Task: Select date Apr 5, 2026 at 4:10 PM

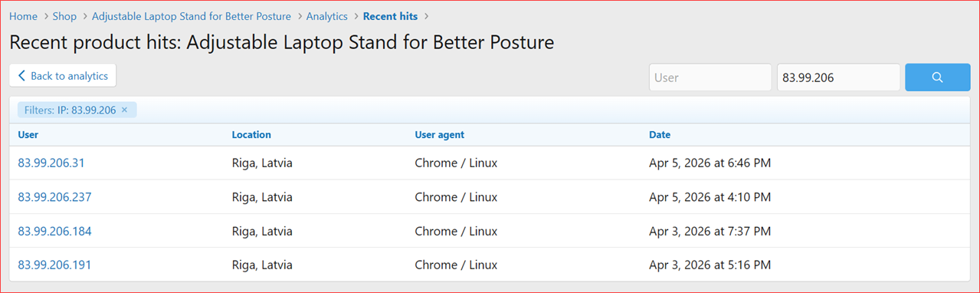Action: [x=710, y=197]
